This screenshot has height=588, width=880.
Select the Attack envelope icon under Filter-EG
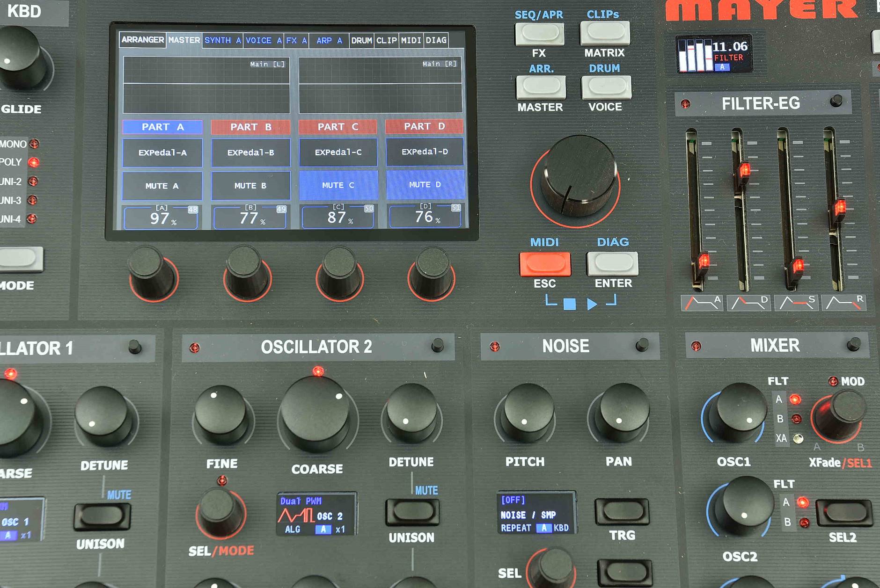click(702, 303)
